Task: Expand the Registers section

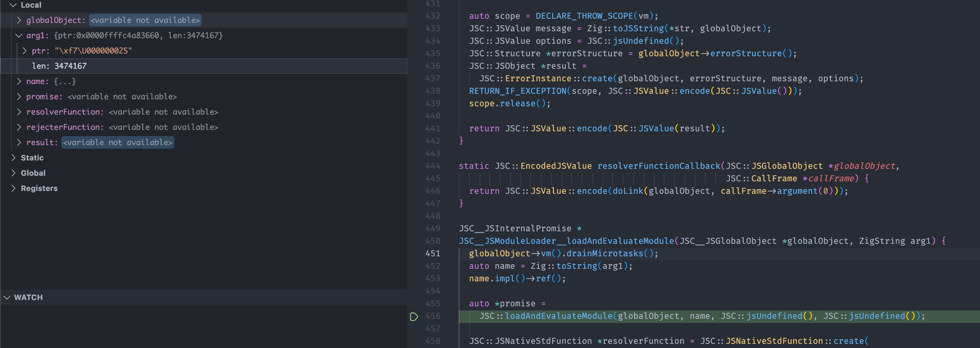Action: tap(14, 188)
